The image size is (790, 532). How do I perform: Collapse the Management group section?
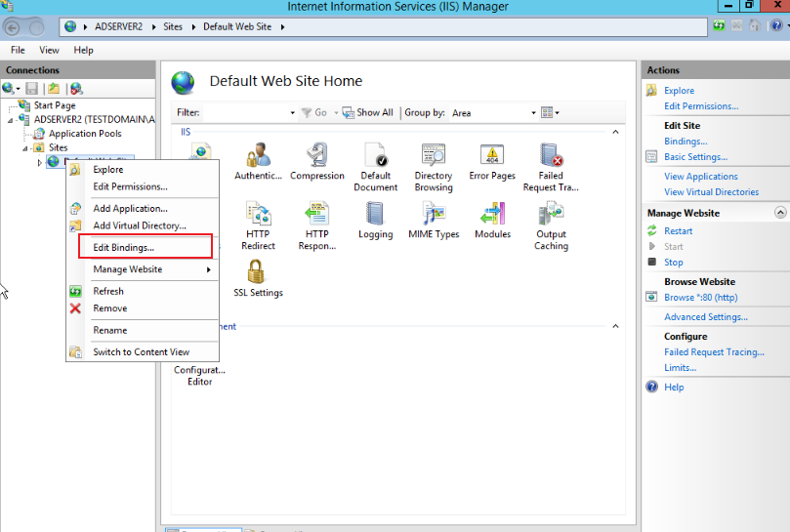pyautogui.click(x=615, y=326)
